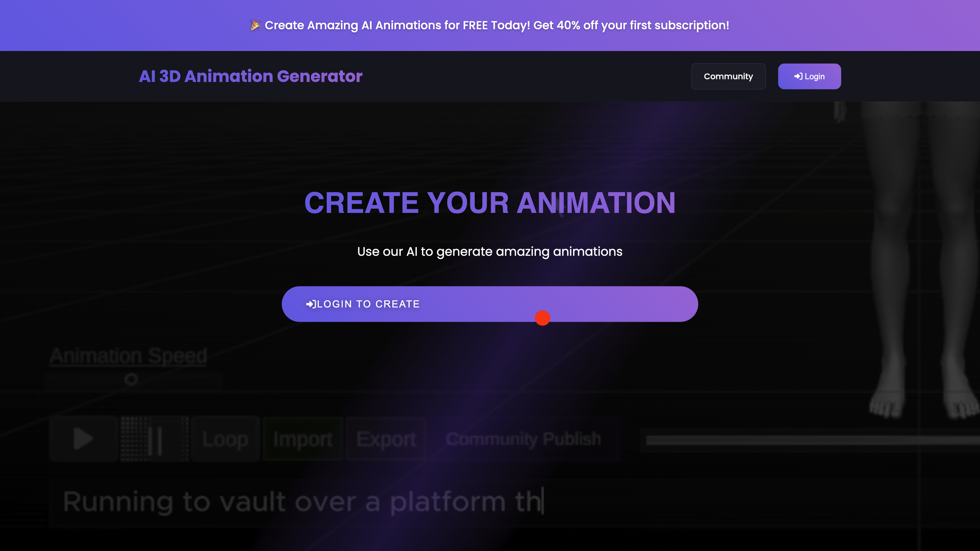Click the AI 3D Animation Generator logo

(250, 76)
